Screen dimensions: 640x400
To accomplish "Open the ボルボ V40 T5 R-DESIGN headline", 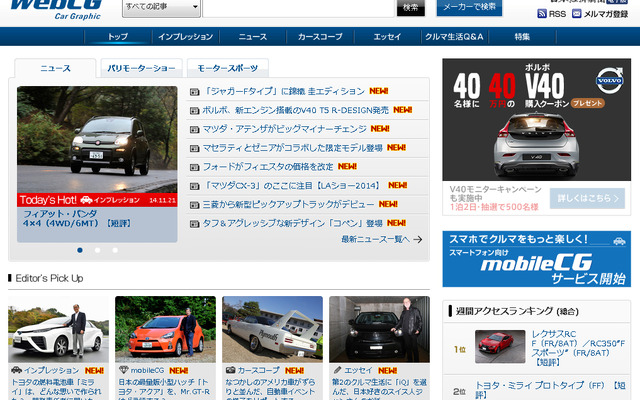I will (x=296, y=110).
